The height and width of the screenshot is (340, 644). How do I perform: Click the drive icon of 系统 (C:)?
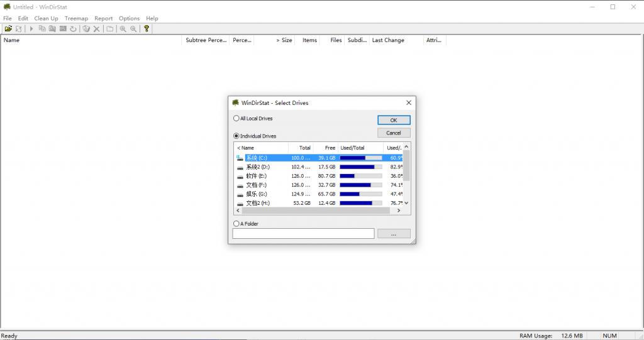240,158
